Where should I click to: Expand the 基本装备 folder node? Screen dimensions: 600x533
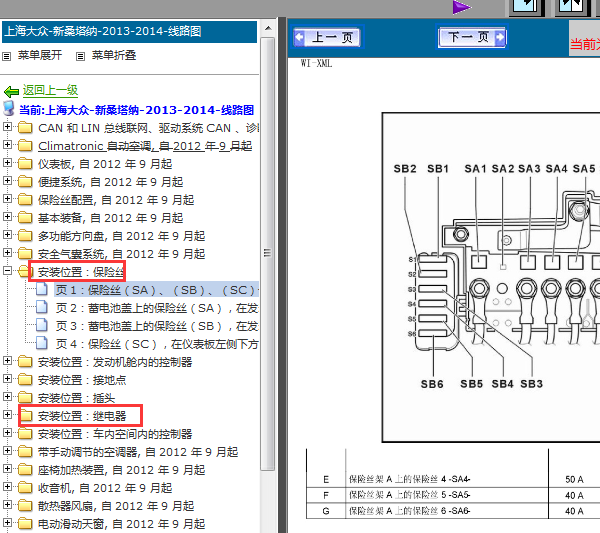coord(7,216)
